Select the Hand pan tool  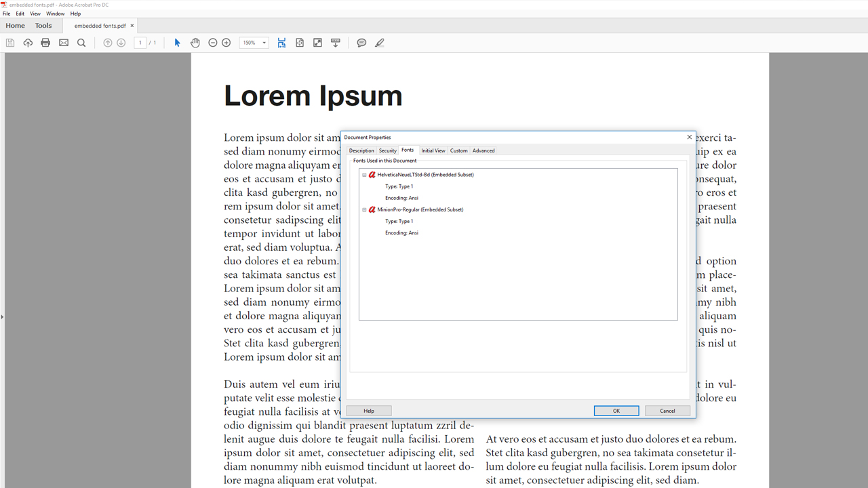(x=195, y=43)
